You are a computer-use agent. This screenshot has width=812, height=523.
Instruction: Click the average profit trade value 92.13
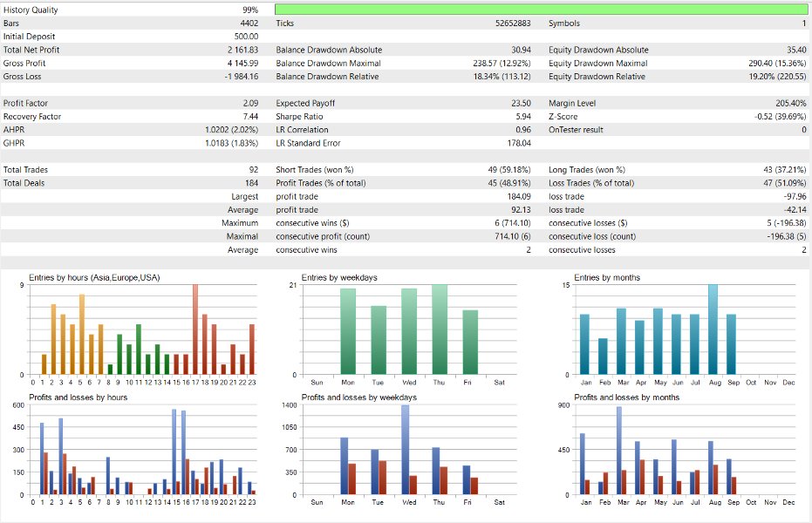[x=521, y=210]
